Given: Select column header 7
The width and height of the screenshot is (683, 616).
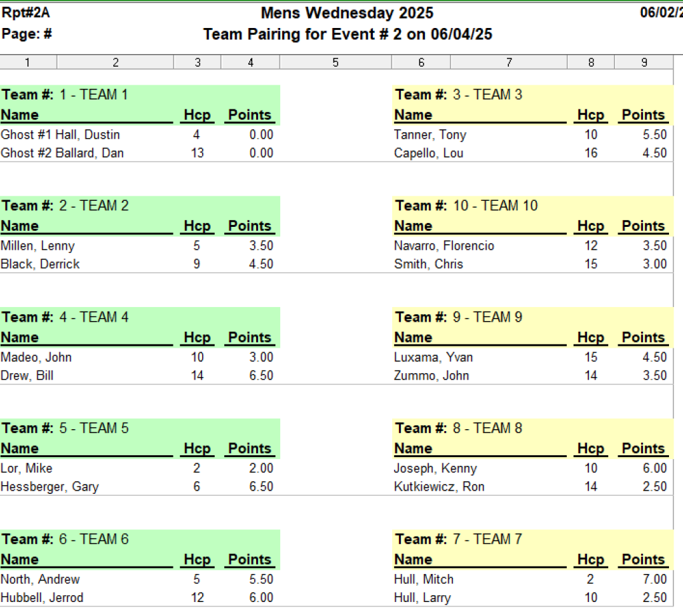Looking at the screenshot, I should click(x=509, y=62).
